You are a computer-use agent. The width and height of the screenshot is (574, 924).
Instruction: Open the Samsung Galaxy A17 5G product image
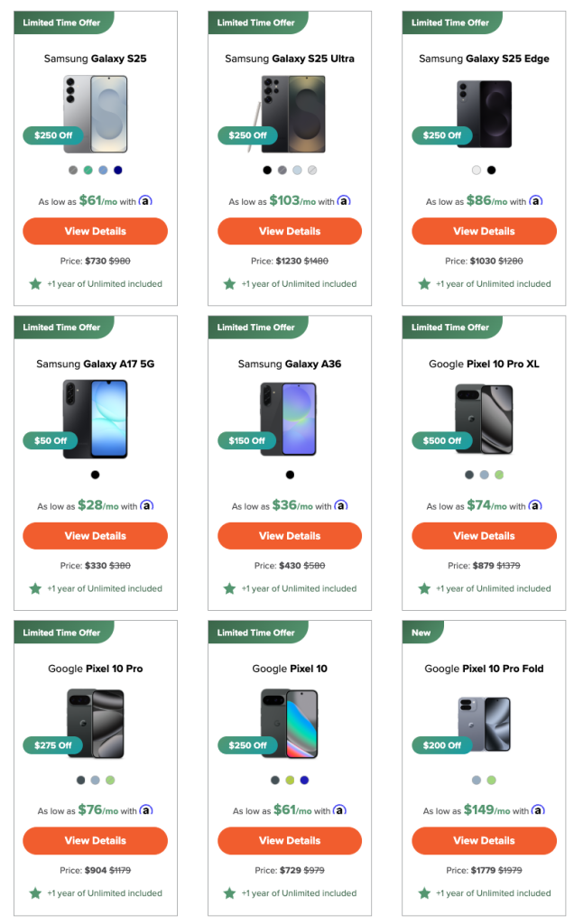click(96, 419)
